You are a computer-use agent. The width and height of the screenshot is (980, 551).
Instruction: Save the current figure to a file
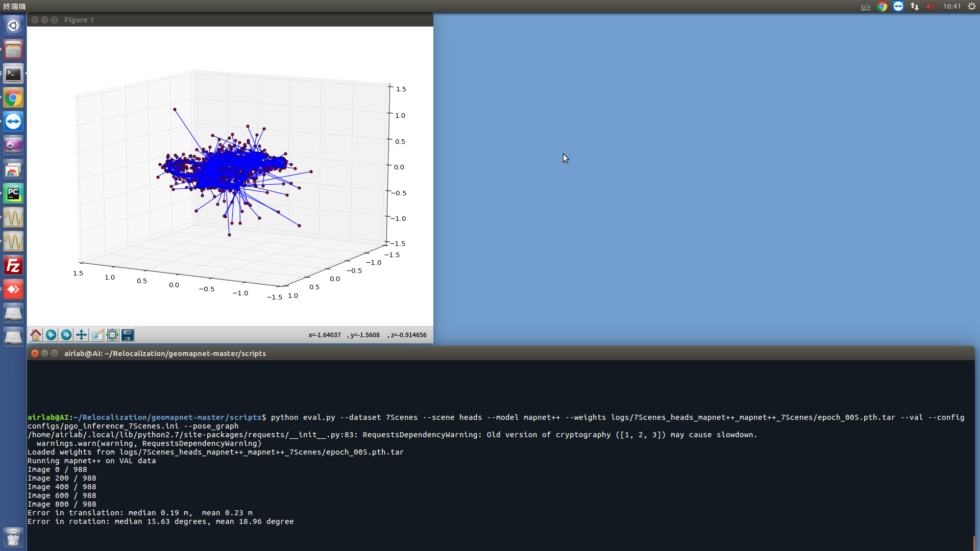[x=128, y=335]
